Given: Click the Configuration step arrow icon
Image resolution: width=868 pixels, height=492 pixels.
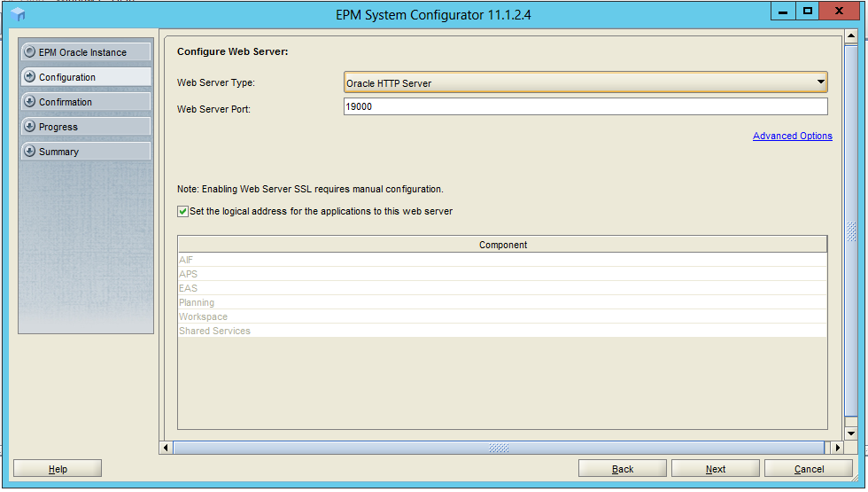Looking at the screenshot, I should pyautogui.click(x=30, y=76).
